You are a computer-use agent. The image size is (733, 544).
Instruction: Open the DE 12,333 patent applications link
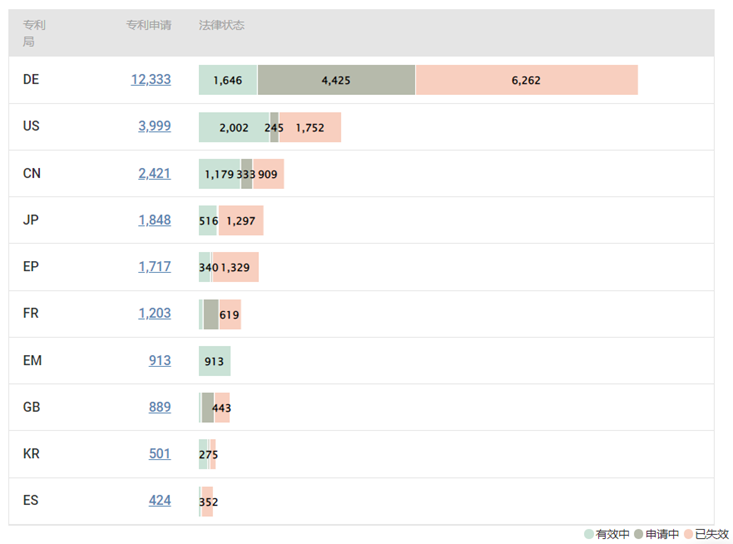150,80
